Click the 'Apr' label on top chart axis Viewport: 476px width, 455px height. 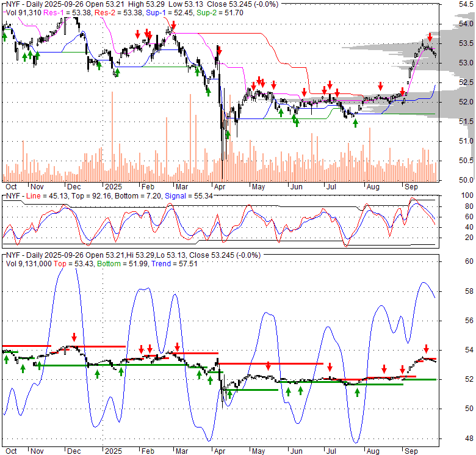pyautogui.click(x=220, y=187)
